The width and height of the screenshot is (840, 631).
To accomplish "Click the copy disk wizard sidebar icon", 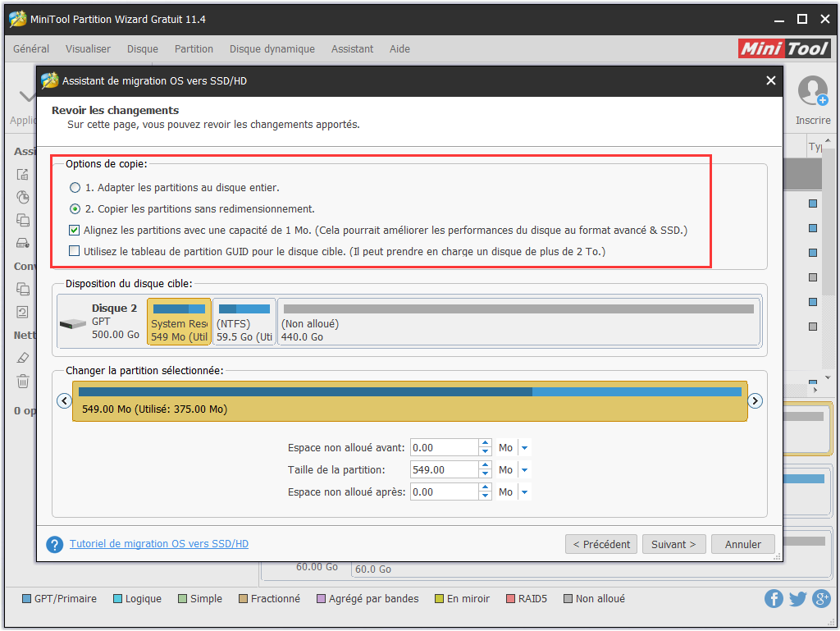I will (x=22, y=243).
